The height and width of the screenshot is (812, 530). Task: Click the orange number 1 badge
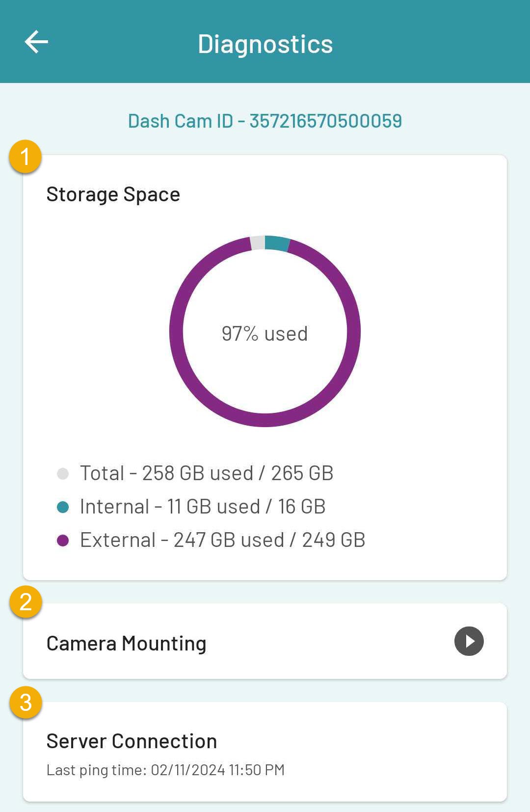[25, 157]
